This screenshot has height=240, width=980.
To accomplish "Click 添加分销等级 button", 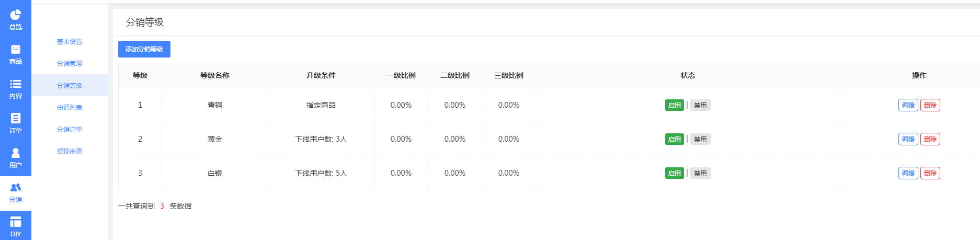I will pyautogui.click(x=144, y=49).
